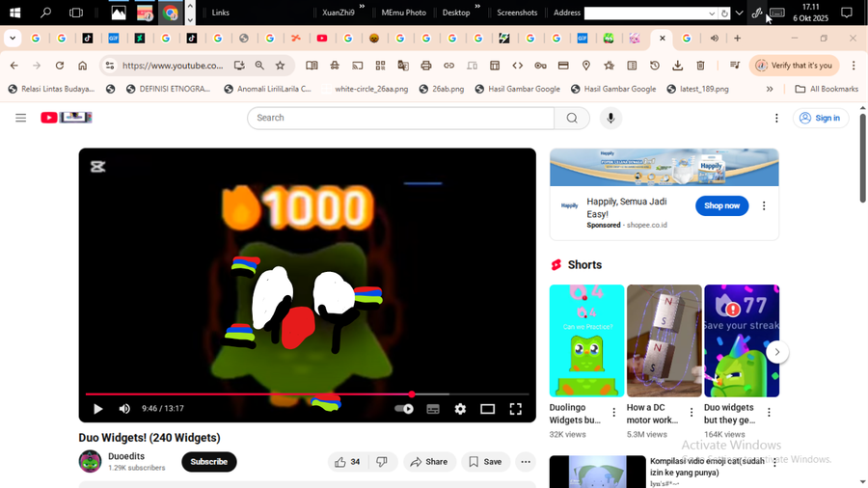Open the DC motor short thumbnail
The image size is (868, 488).
click(x=664, y=340)
